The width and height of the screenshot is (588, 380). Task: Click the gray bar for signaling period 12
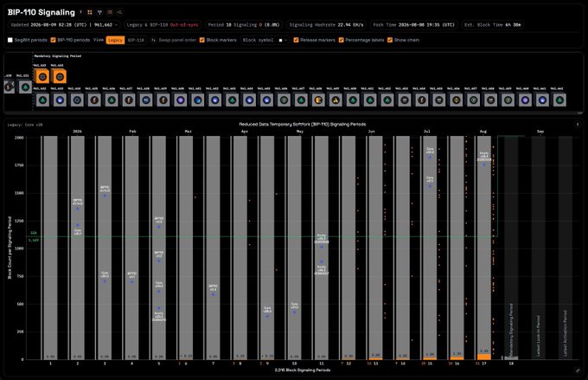click(x=348, y=248)
